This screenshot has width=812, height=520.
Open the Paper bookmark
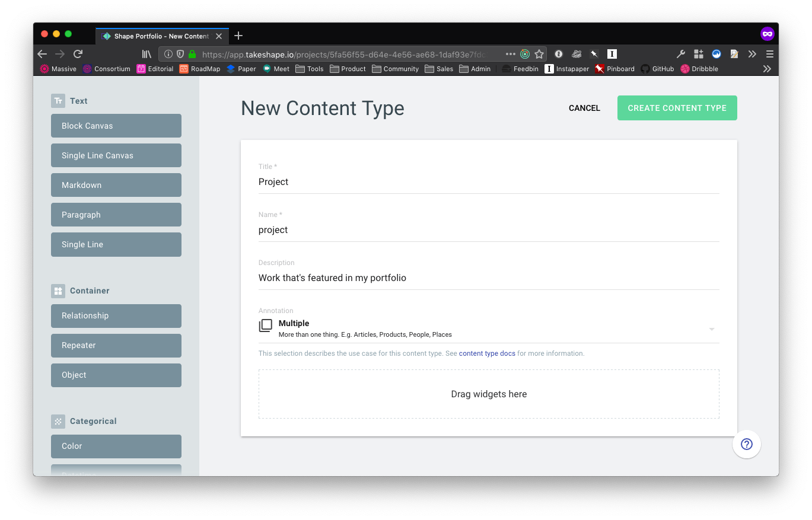[x=241, y=69]
